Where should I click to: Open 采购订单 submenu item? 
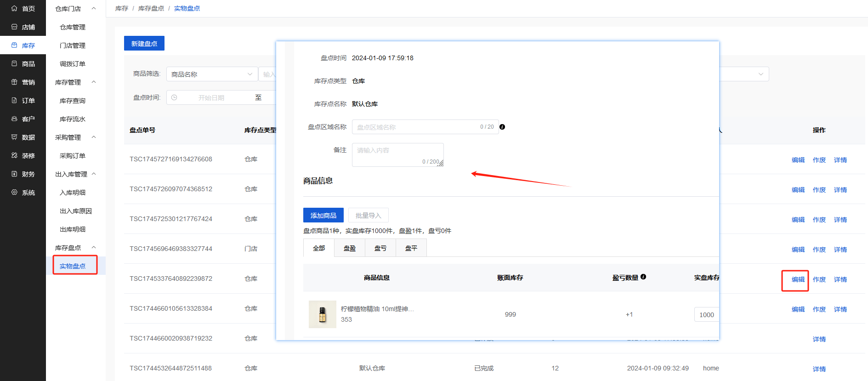[x=73, y=156]
